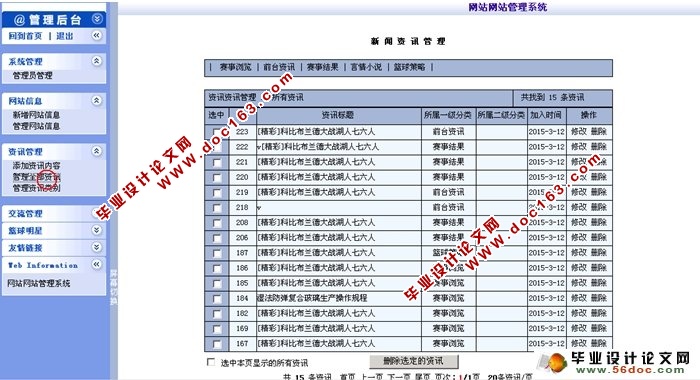This screenshot has height=380, width=700.
Task: Check the box for row 220
Action: pyautogui.click(x=217, y=177)
